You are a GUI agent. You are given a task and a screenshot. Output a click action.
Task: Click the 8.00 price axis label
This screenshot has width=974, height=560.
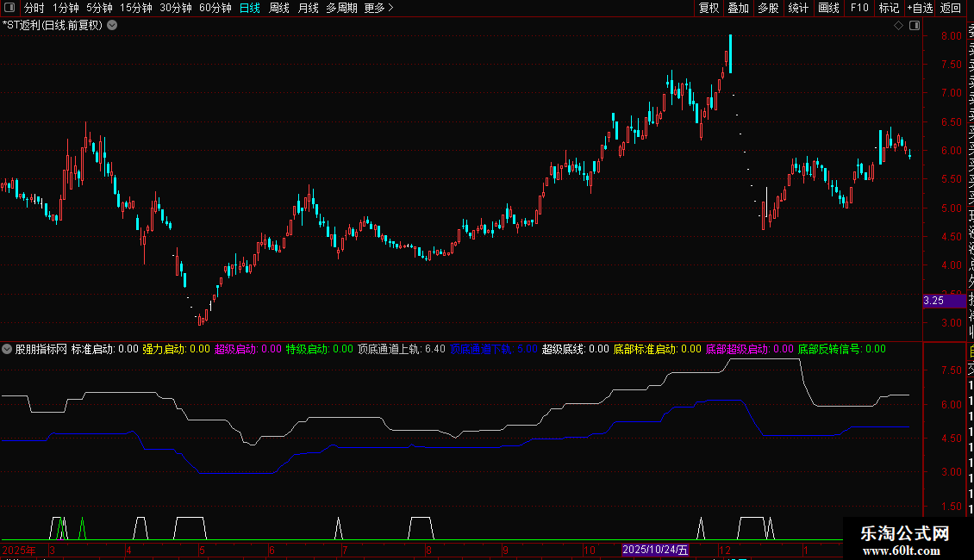(x=951, y=36)
